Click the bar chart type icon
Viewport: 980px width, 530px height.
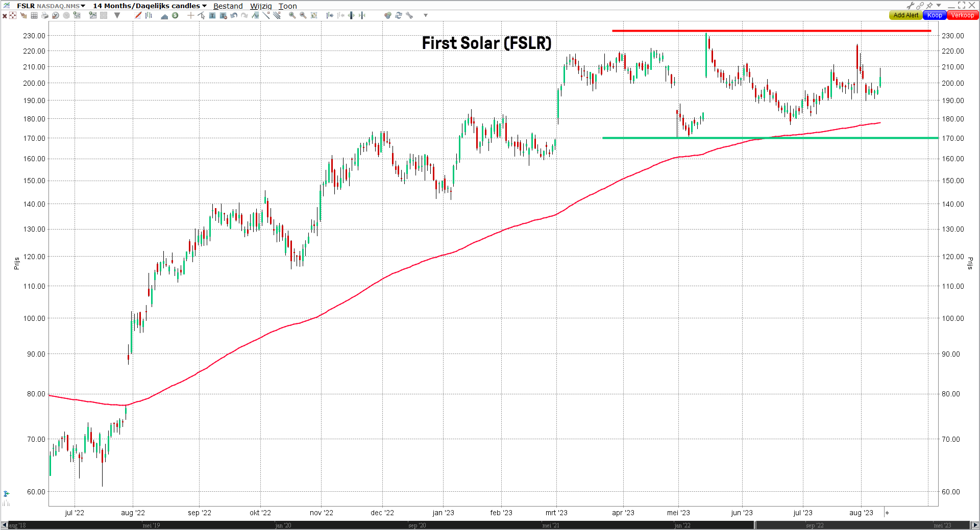[149, 15]
